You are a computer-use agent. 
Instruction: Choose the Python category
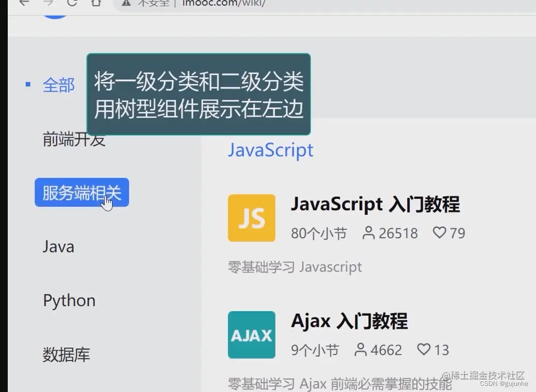69,301
